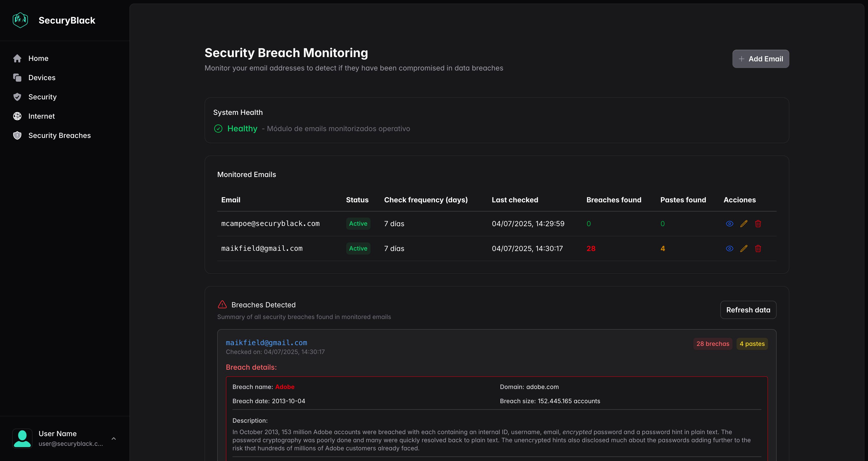Open the Home menu item

tap(65, 59)
